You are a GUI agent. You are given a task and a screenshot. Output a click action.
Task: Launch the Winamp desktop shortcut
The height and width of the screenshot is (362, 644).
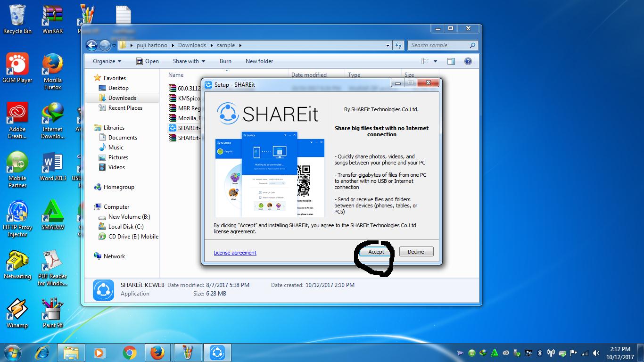click(x=17, y=313)
